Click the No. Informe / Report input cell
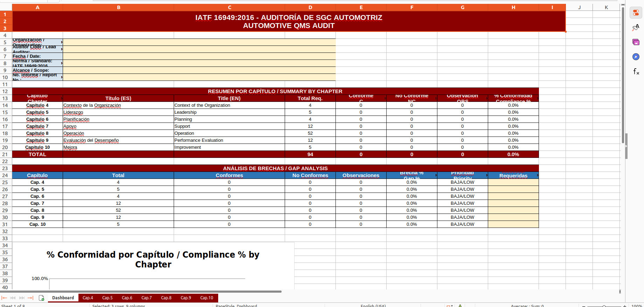 (199, 77)
